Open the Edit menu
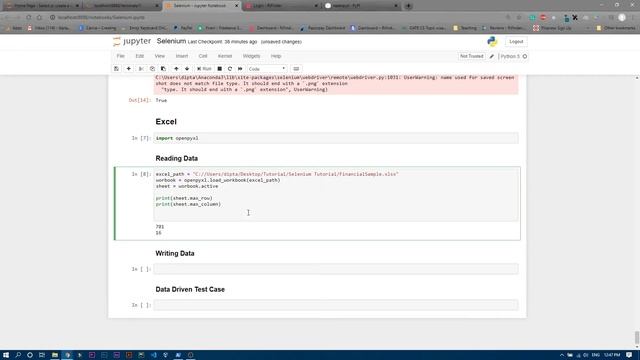Viewport: 640px width, 360px height. click(140, 56)
